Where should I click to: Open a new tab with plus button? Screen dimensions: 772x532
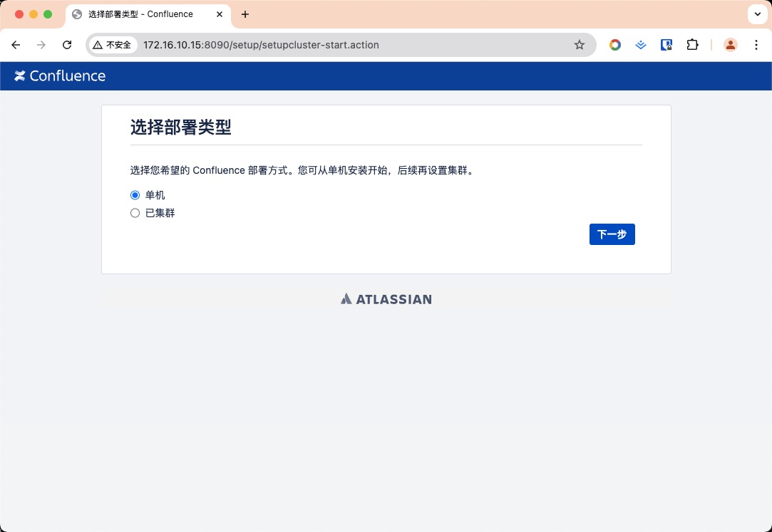(245, 14)
